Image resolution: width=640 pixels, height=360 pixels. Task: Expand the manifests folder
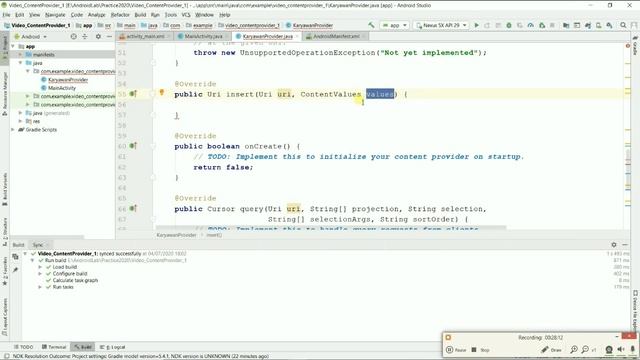20,54
